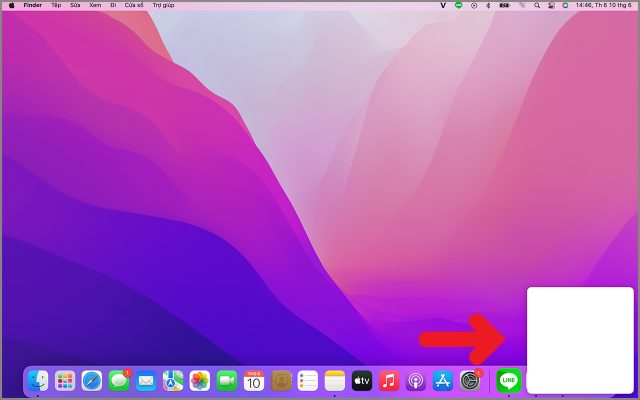This screenshot has width=640, height=400.
Task: Open Safari browser in the Dock
Action: tap(92, 381)
